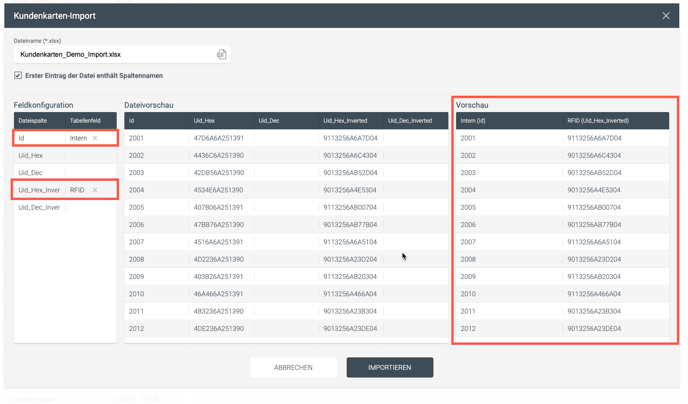The image size is (688, 404).
Task: Toggle 'Erster Eintrag der Datei enthält Spaltennamen' checkbox
Action: tap(18, 75)
